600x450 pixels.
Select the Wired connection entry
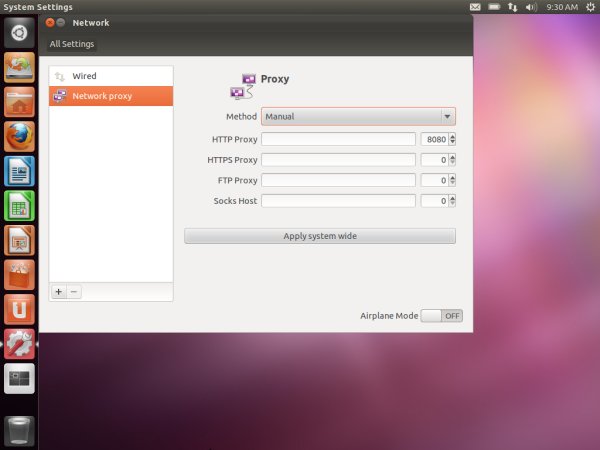pyautogui.click(x=111, y=76)
